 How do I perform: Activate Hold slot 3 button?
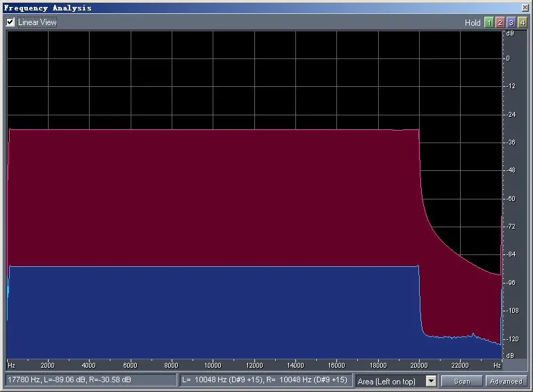point(511,22)
